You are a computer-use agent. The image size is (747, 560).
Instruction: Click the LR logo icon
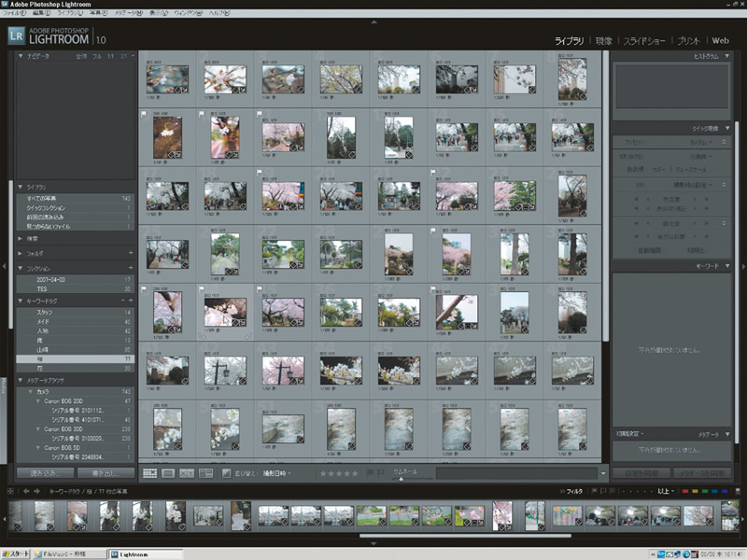coord(16,35)
